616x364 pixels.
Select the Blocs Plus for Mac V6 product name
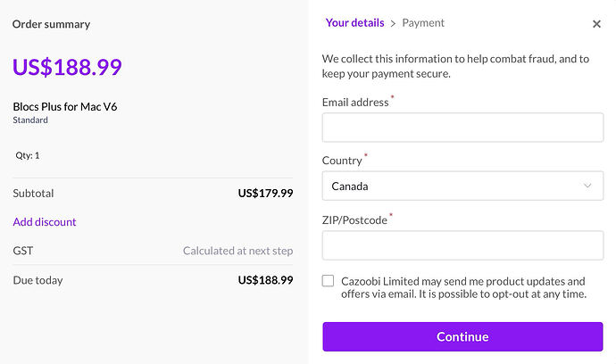tap(65, 107)
